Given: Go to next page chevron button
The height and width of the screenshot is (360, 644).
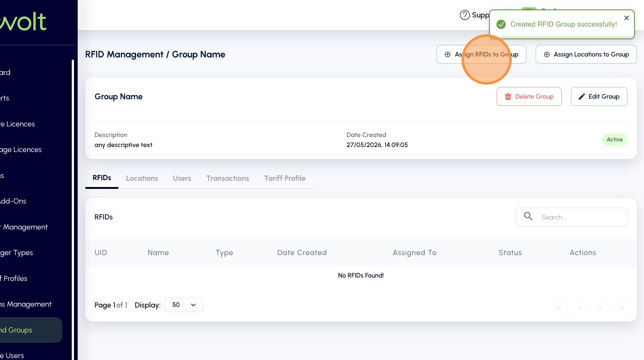Looking at the screenshot, I should click(600, 307).
